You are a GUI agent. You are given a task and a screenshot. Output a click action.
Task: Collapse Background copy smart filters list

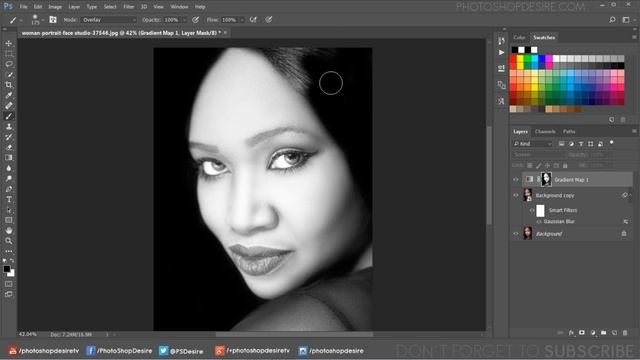[x=631, y=196]
